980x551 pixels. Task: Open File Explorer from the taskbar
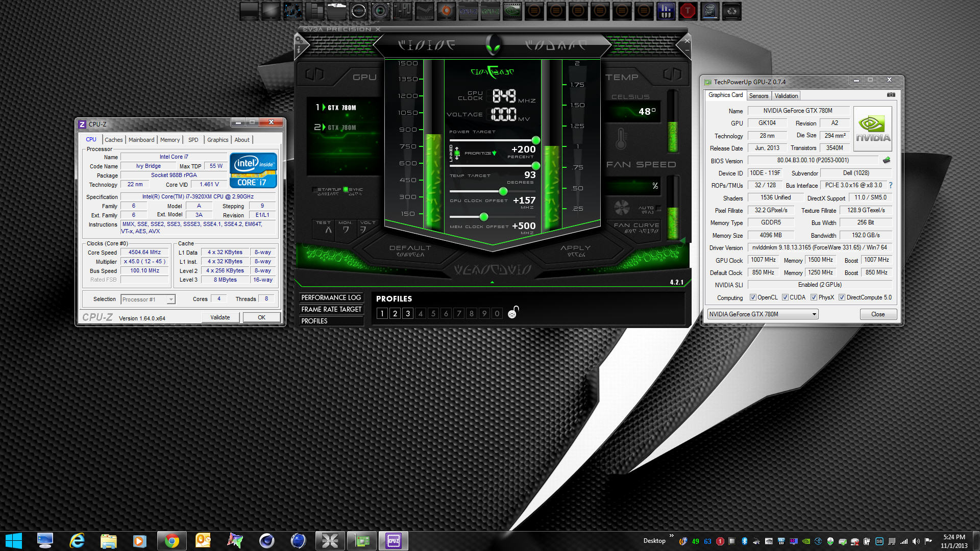coord(108,541)
